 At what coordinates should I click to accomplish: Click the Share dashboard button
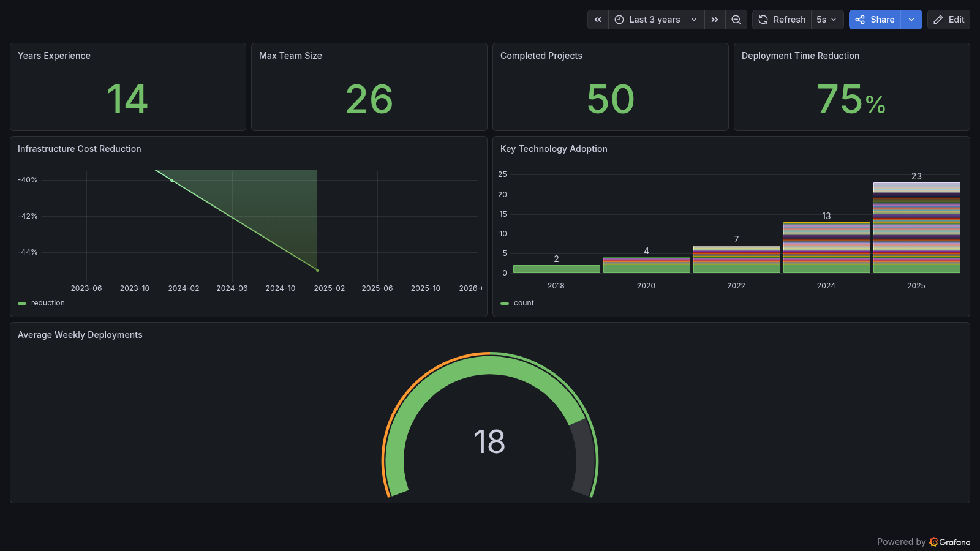pyautogui.click(x=875, y=20)
